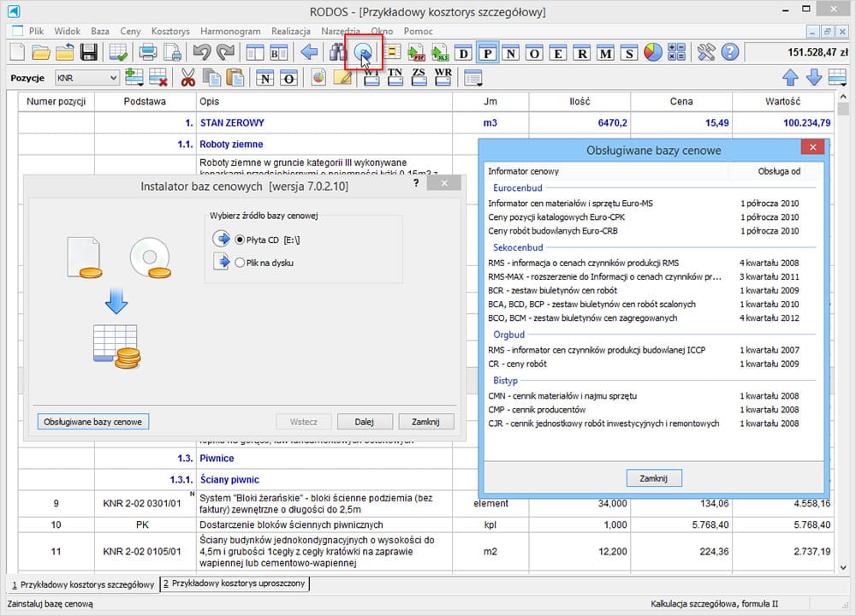Click the blue question mark help icon

coord(729,53)
